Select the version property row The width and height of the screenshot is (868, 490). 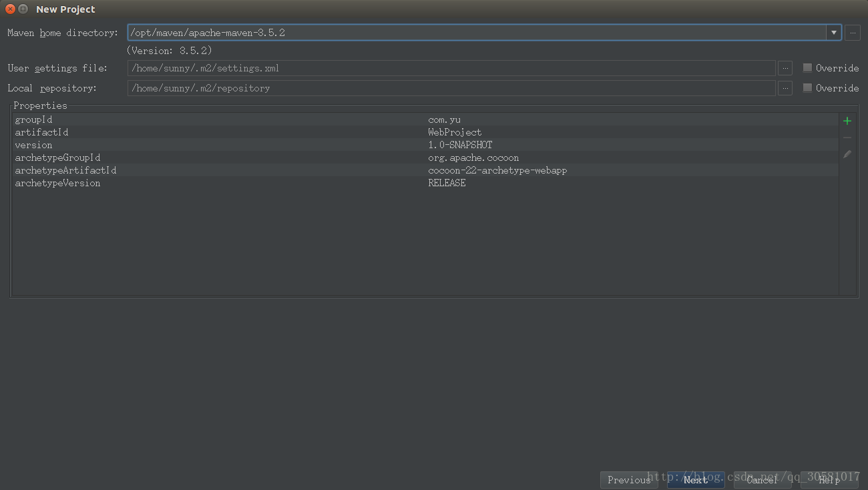(425, 145)
